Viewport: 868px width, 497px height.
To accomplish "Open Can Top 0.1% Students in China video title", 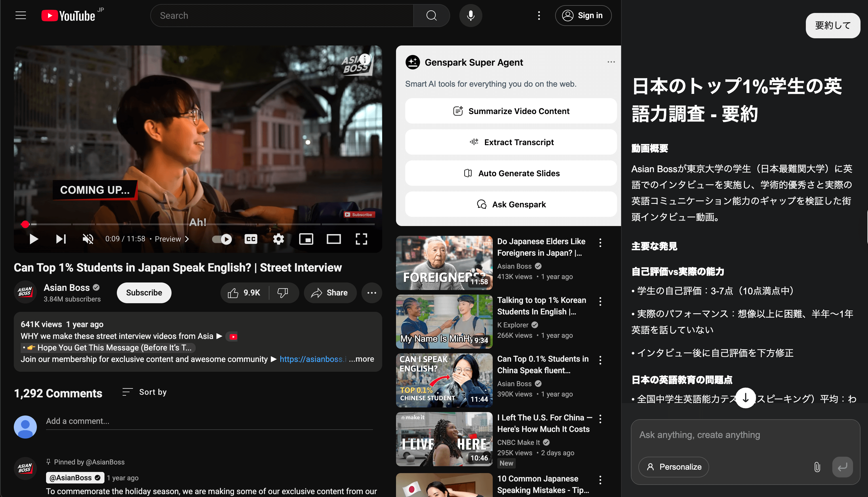I will coord(543,365).
